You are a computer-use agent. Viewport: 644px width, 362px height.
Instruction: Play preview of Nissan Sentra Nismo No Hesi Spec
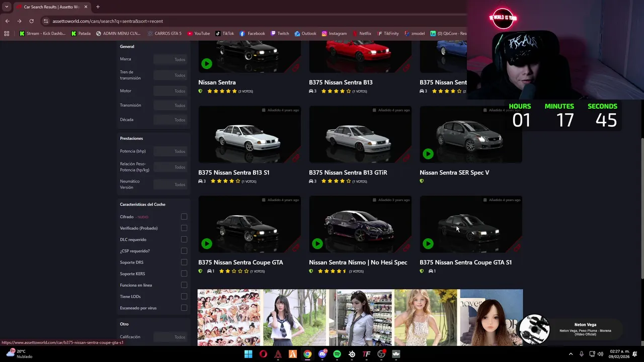(317, 244)
